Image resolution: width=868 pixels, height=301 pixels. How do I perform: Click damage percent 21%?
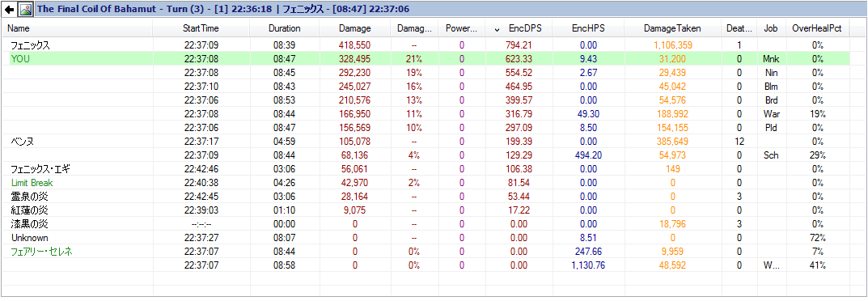pyautogui.click(x=414, y=59)
